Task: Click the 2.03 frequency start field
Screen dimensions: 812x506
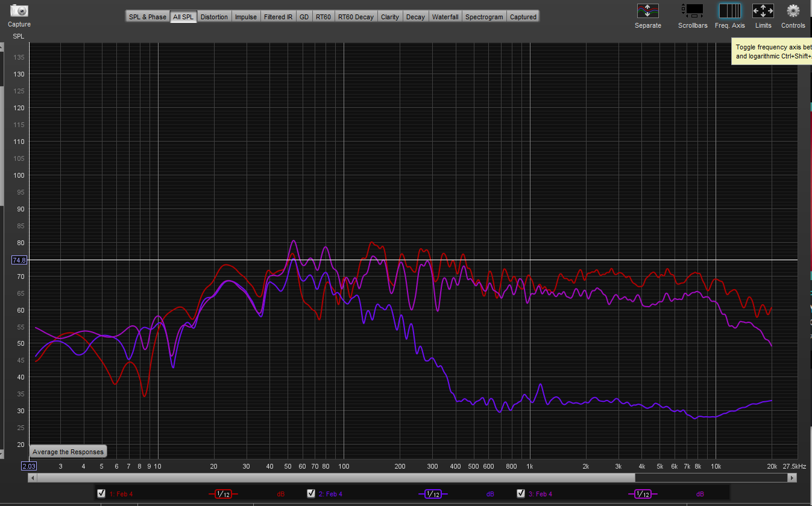Action: point(29,466)
